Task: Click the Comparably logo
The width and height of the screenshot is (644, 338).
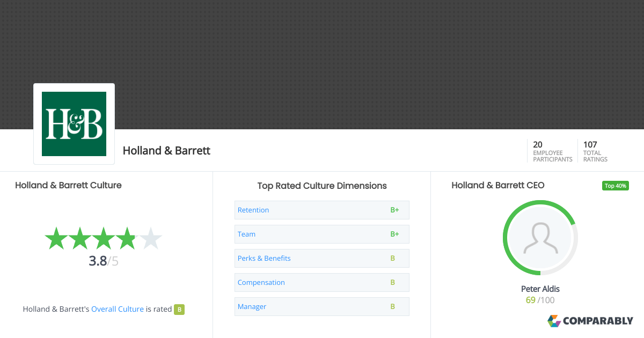Action: [590, 321]
